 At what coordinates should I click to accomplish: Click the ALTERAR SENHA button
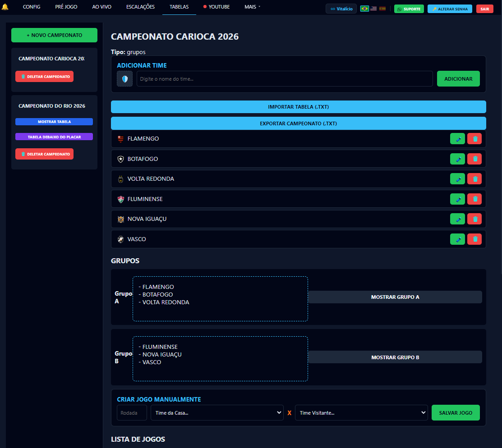(450, 9)
